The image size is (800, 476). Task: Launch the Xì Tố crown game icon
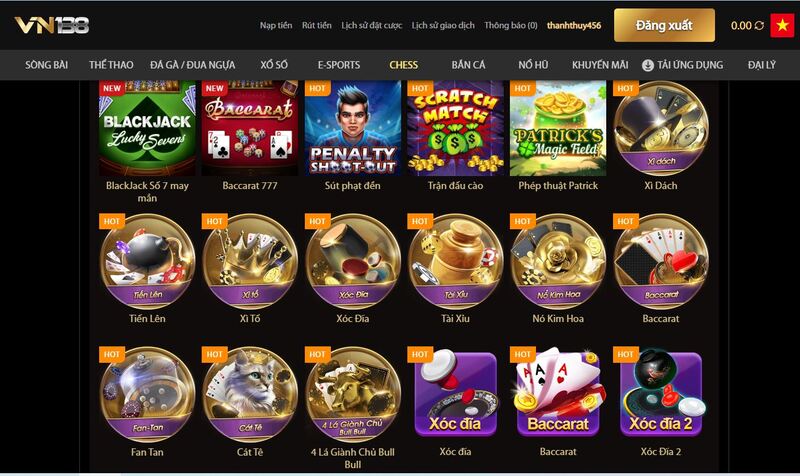pos(250,261)
